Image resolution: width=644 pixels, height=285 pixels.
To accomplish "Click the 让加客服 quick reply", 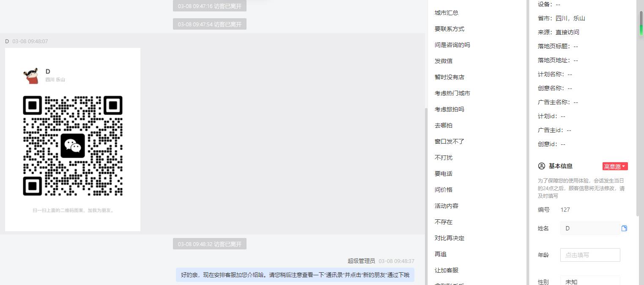I will (x=447, y=270).
